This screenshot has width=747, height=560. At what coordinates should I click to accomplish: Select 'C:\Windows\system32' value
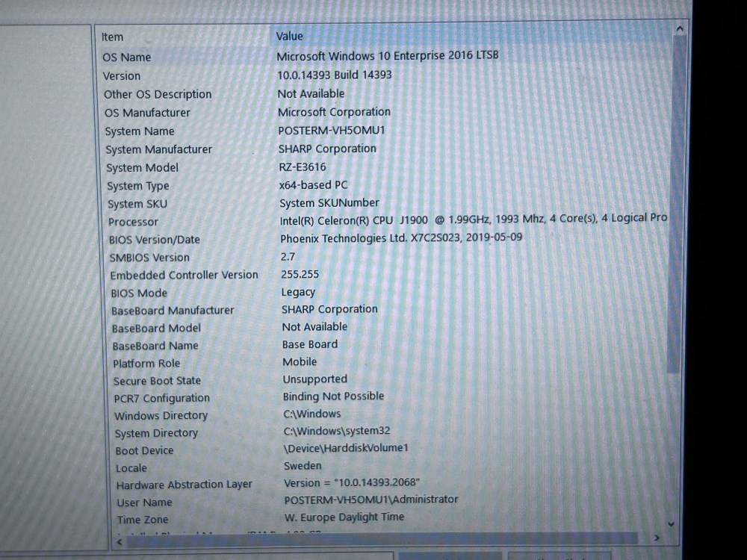[x=337, y=431]
